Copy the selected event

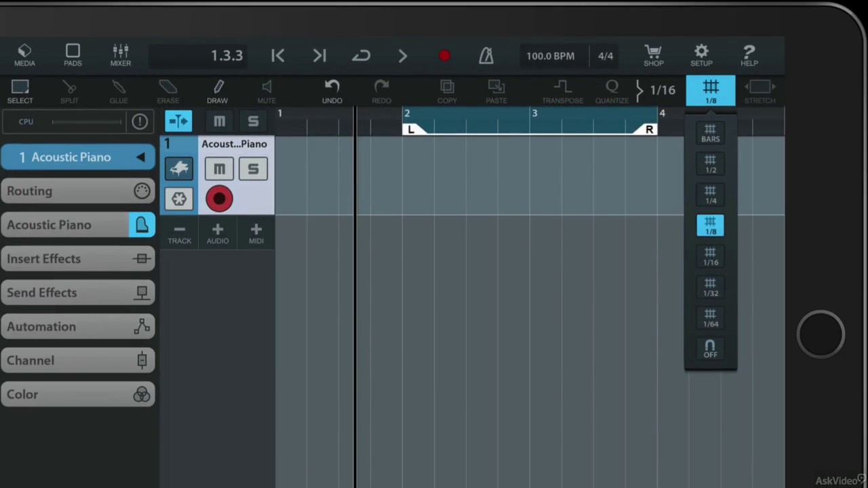pyautogui.click(x=447, y=91)
